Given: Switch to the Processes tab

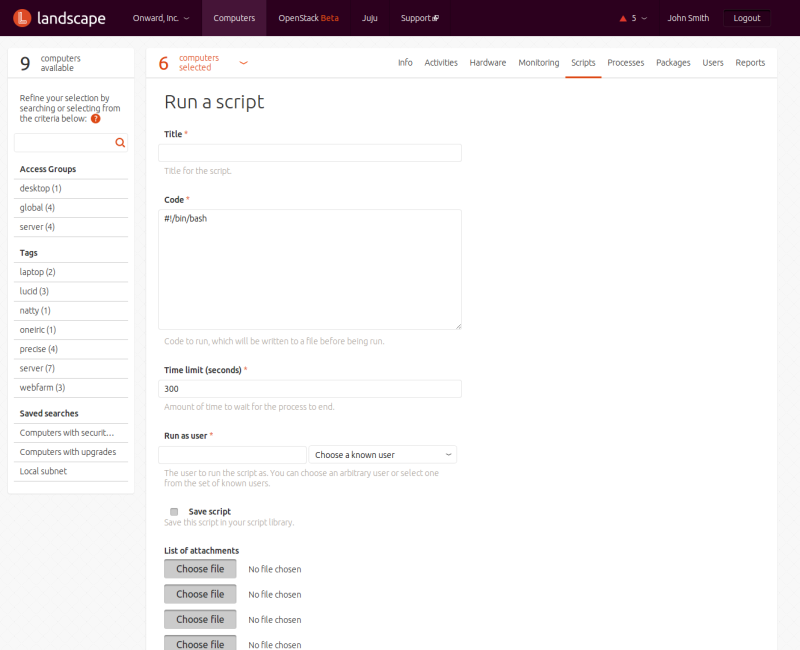Looking at the screenshot, I should (625, 63).
